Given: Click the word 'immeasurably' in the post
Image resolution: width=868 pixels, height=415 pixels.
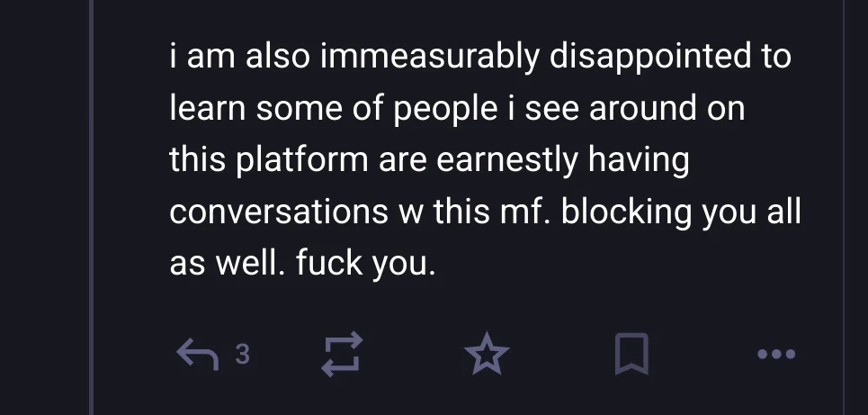Looking at the screenshot, I should 430,57.
